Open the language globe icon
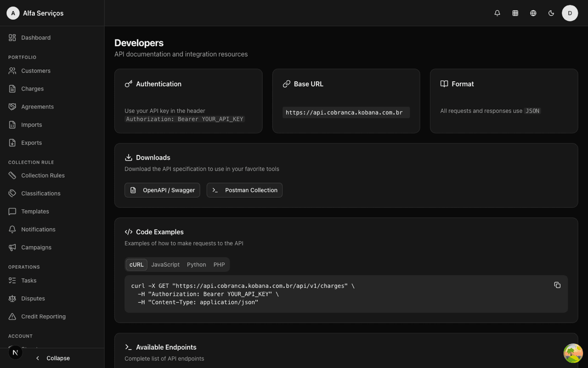This screenshot has width=588, height=368. (533, 13)
